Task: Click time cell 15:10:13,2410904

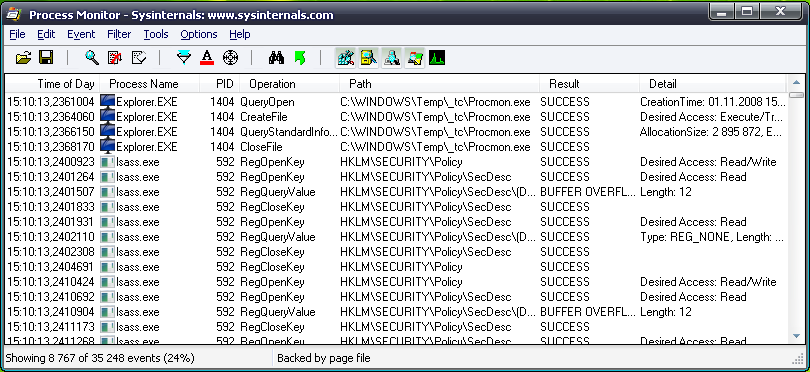Action: [51, 312]
